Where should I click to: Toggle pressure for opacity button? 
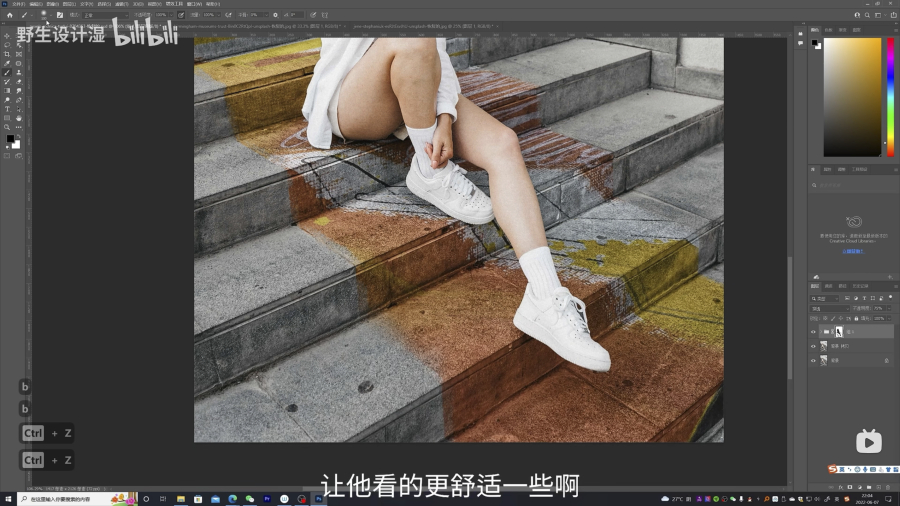click(x=181, y=15)
